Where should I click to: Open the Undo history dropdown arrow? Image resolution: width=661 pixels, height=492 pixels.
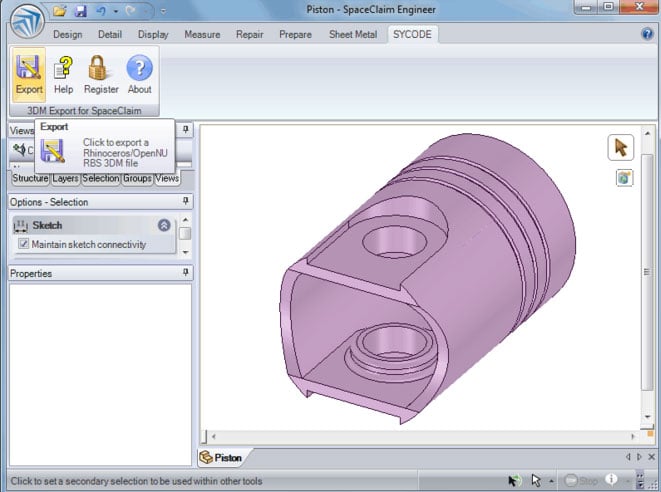click(117, 11)
